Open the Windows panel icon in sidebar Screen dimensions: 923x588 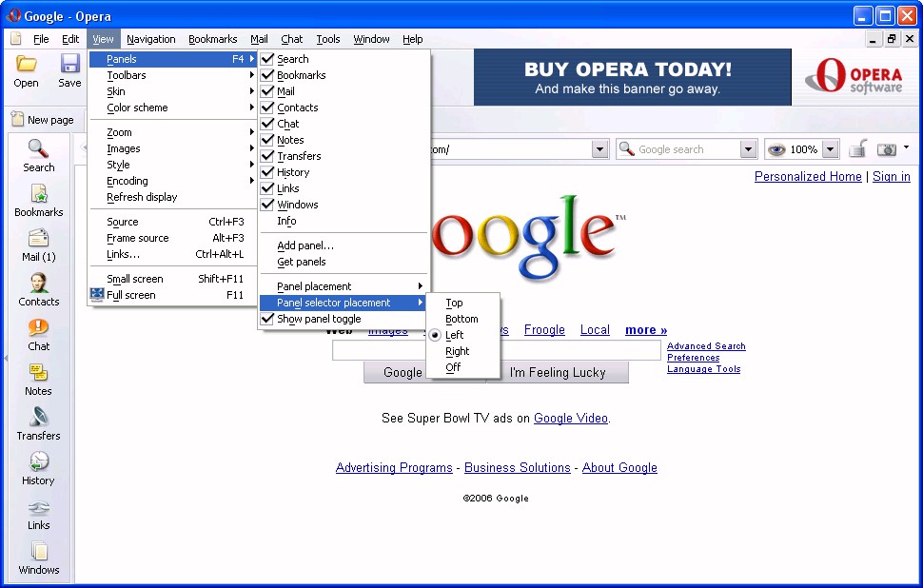[x=38, y=559]
